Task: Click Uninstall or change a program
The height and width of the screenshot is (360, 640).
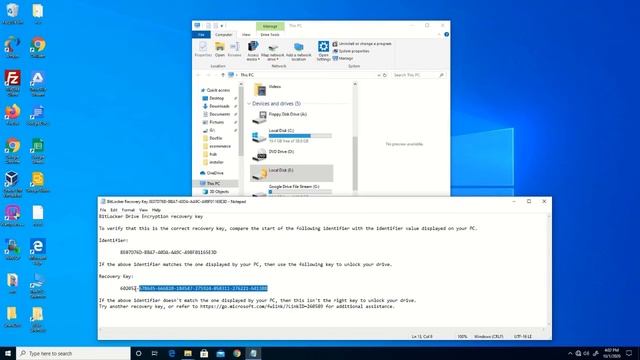Action: coord(362,44)
